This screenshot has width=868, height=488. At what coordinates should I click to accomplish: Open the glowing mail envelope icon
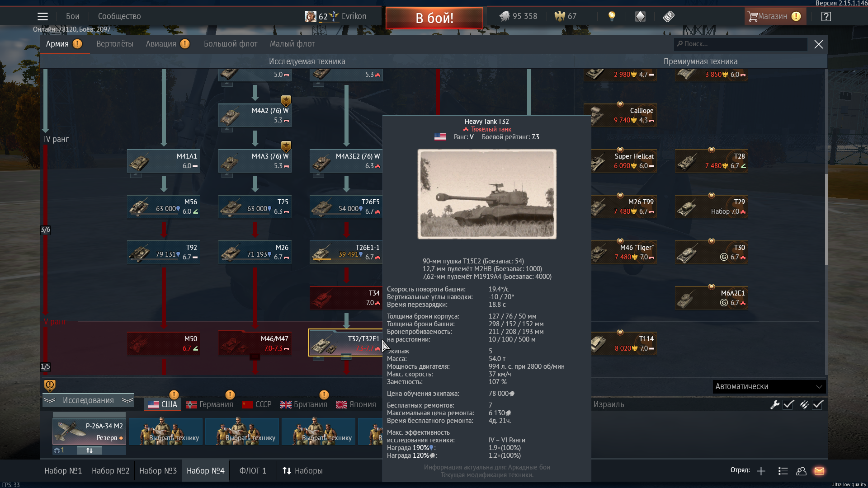click(819, 471)
